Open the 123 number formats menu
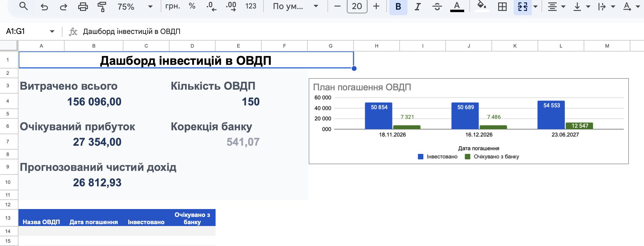This screenshot has width=644, height=246. 251,6
